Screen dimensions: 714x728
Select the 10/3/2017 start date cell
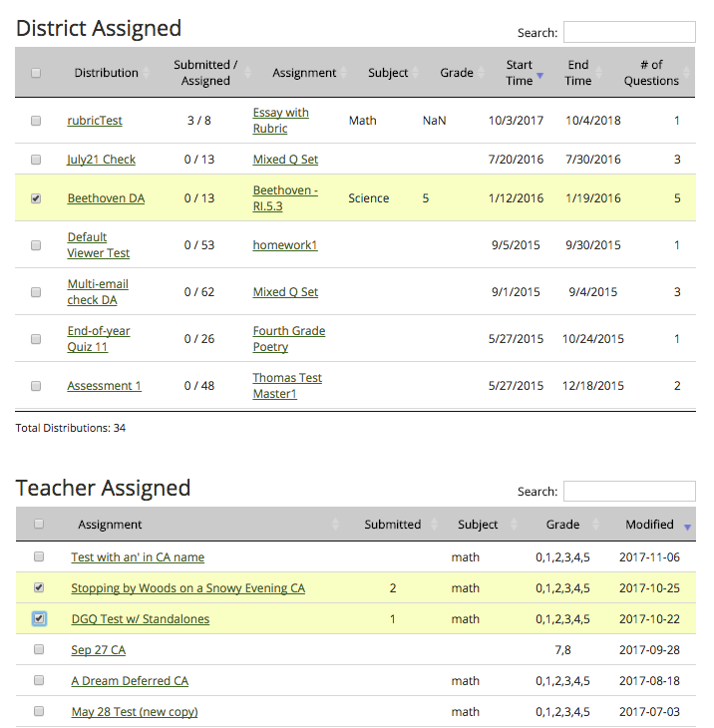(516, 121)
